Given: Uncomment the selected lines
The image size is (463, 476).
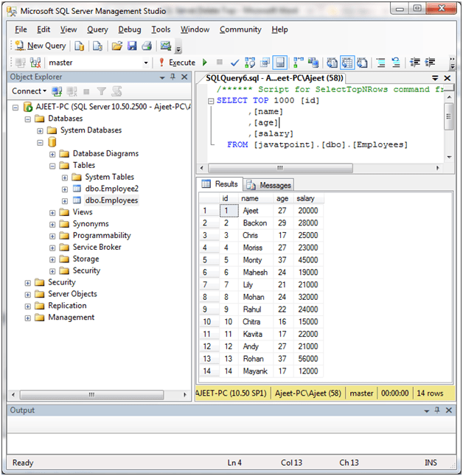Looking at the screenshot, I should (396, 63).
